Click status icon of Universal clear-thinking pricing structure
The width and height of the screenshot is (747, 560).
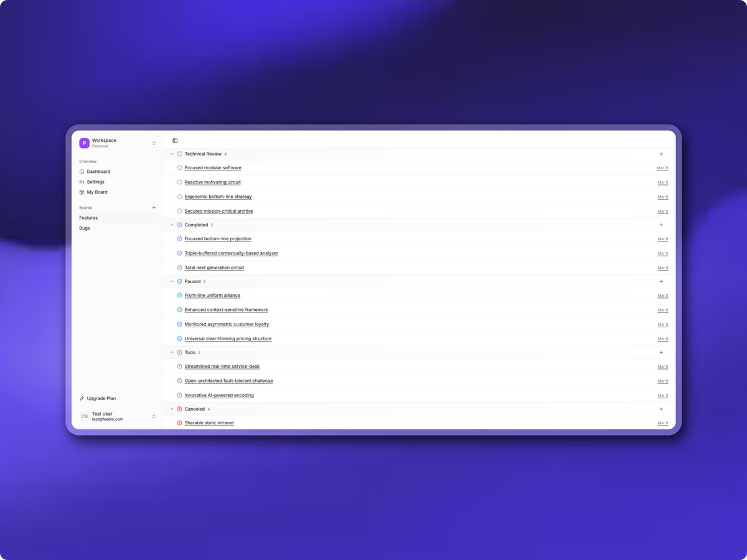tap(179, 338)
